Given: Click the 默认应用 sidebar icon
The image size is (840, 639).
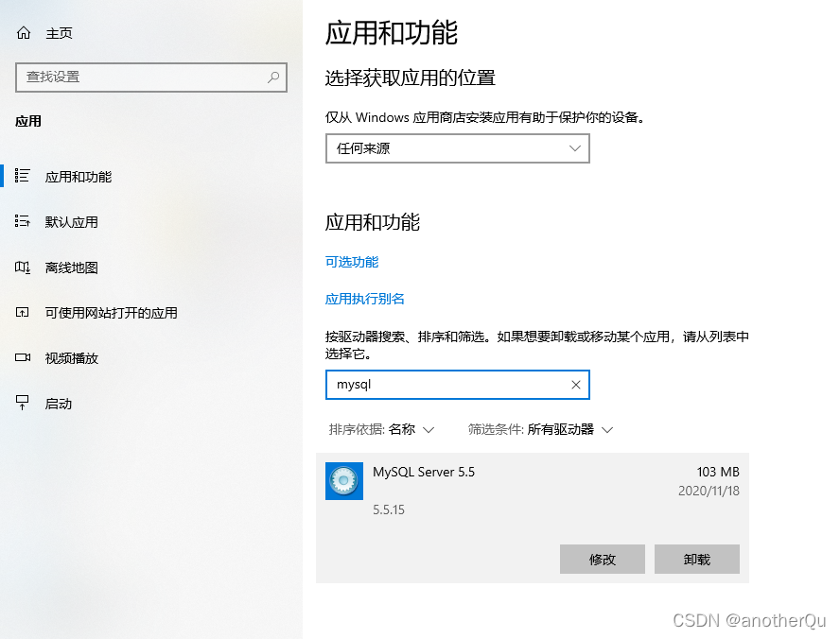Looking at the screenshot, I should (x=23, y=221).
